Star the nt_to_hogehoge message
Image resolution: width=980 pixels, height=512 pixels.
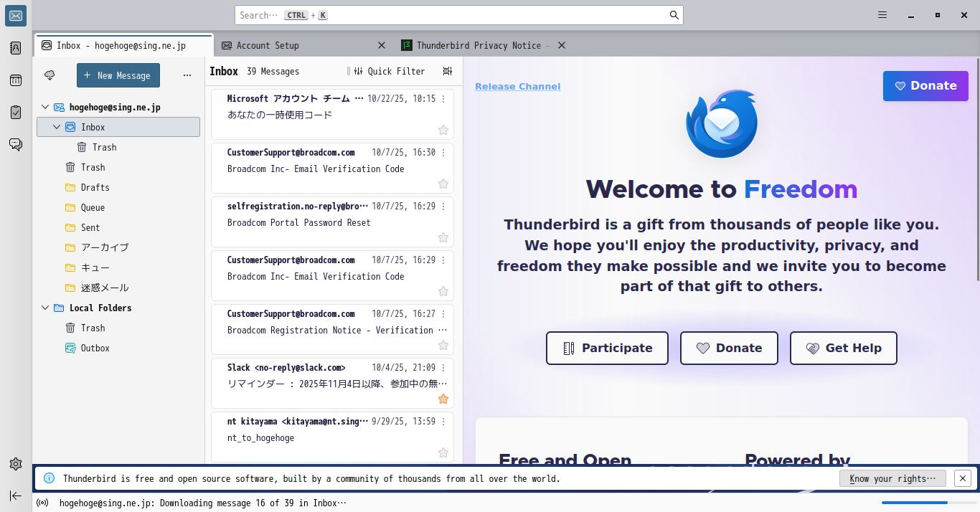click(x=443, y=452)
